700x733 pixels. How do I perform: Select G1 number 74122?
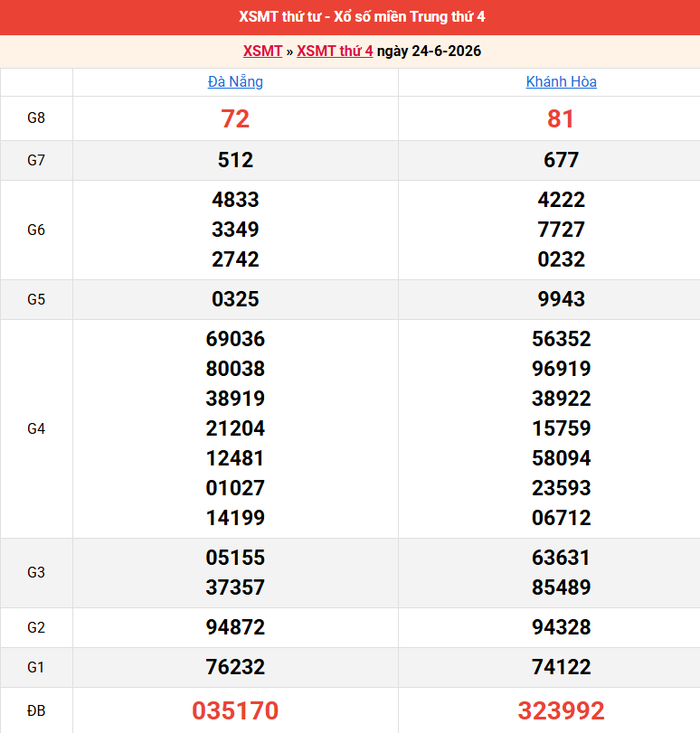point(561,667)
